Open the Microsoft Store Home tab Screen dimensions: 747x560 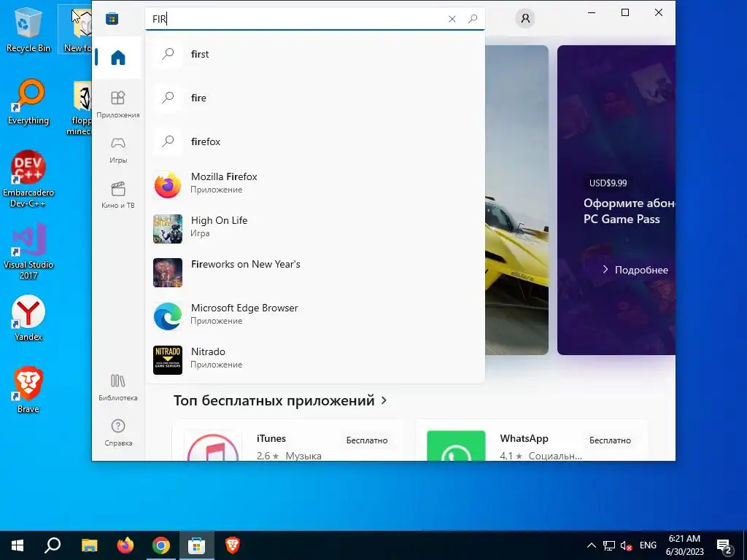[117, 58]
